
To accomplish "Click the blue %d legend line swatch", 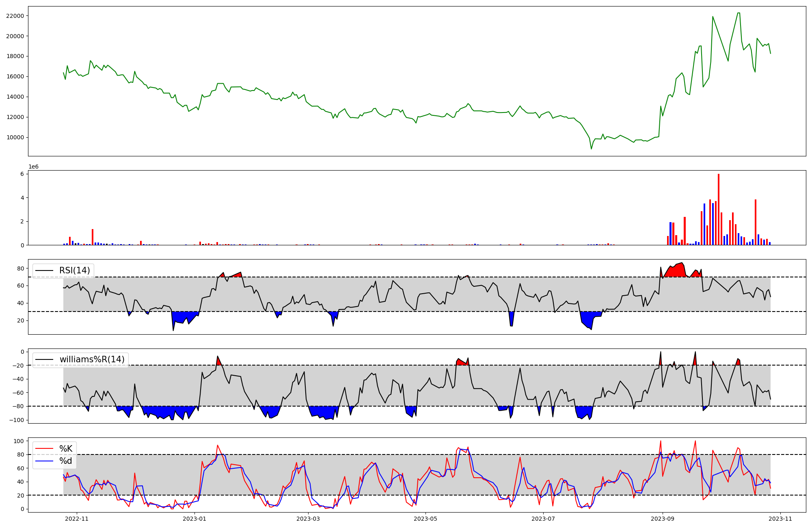I will [x=44, y=461].
